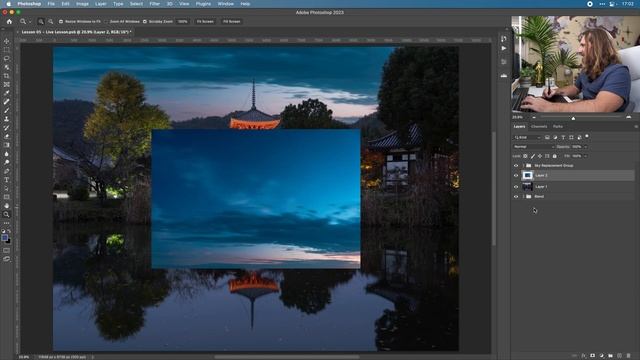Choose Zoom Out mode in options bar
Screen dimensions: 640x360
pyautogui.click(x=51, y=21)
